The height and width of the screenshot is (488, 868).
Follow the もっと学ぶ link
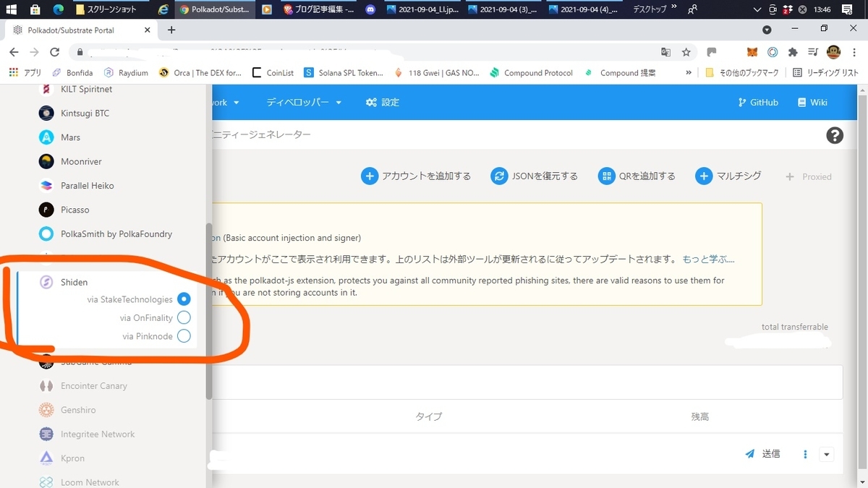(708, 260)
